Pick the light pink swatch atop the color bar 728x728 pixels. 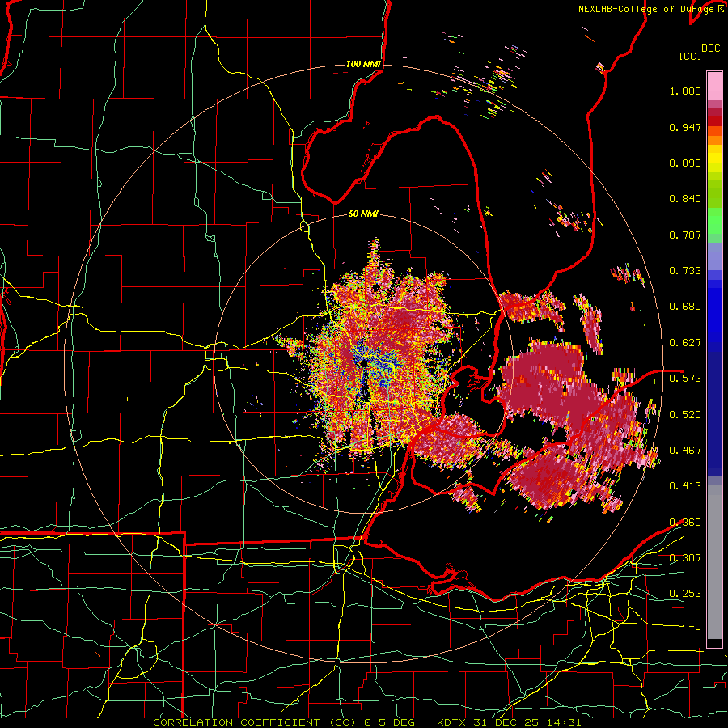point(714,86)
